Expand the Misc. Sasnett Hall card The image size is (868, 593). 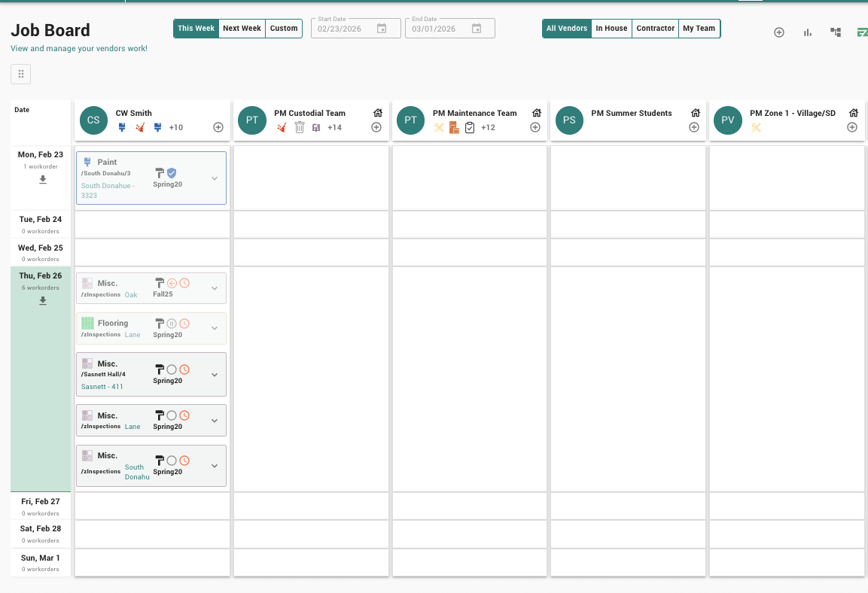215,375
